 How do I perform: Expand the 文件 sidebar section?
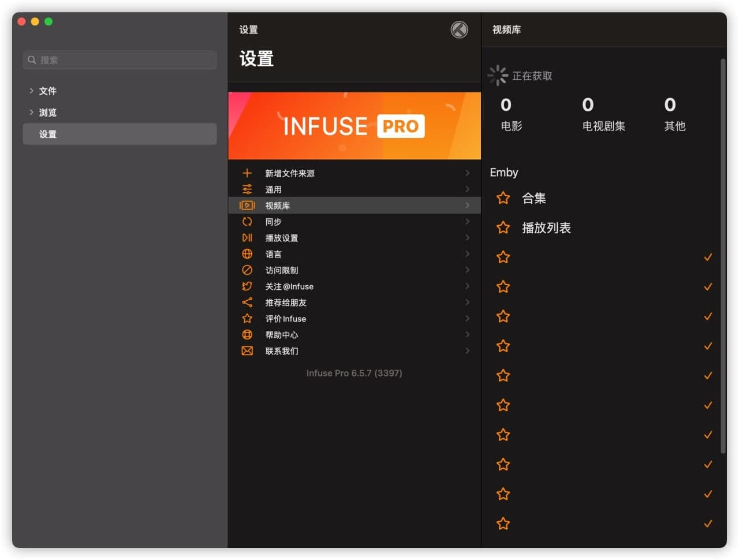(31, 91)
